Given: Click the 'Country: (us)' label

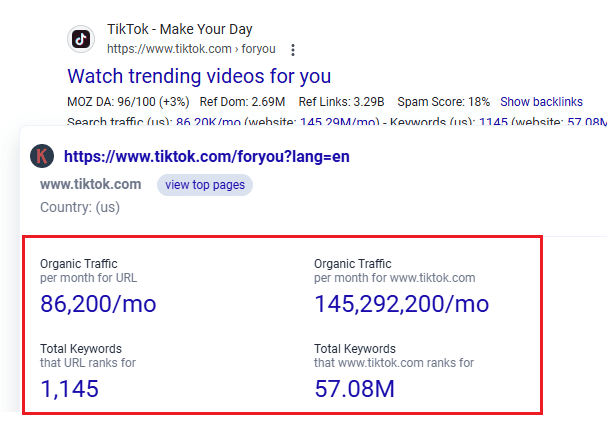Looking at the screenshot, I should [80, 207].
